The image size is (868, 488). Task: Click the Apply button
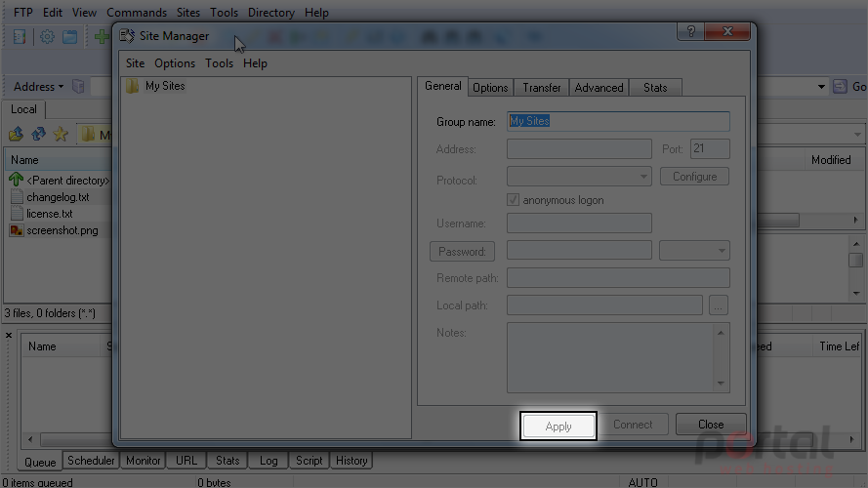(x=558, y=427)
